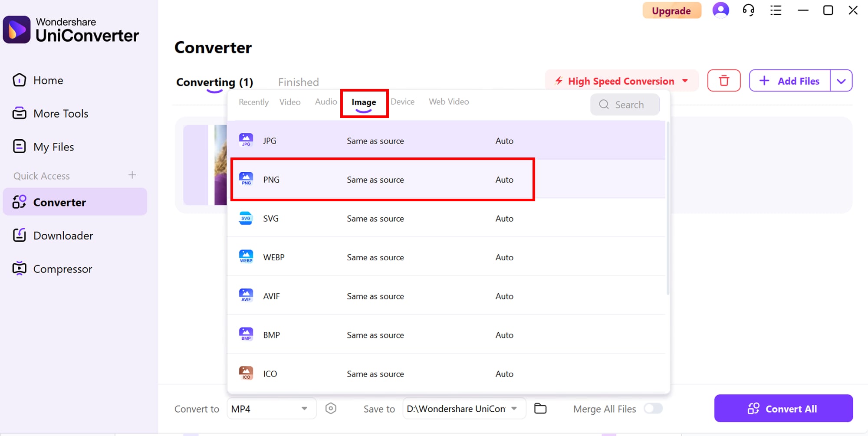The height and width of the screenshot is (436, 868).
Task: Open More Tools in the sidebar
Action: coord(61,114)
